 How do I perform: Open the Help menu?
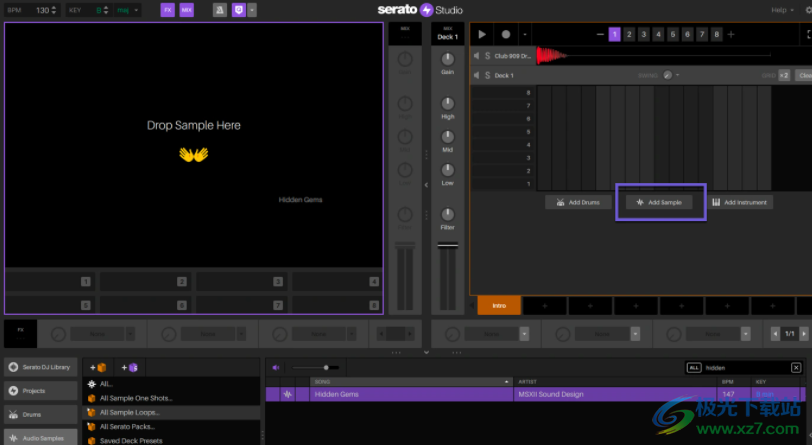coord(782,10)
